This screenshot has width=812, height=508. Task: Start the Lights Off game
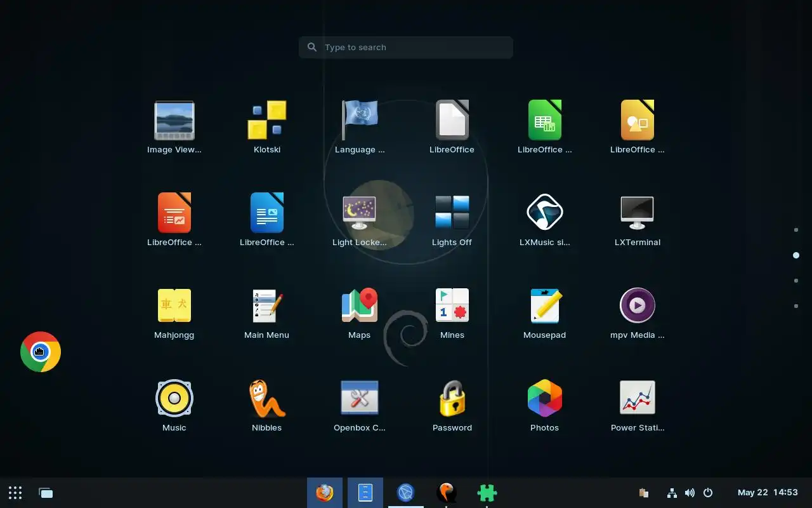(452, 213)
